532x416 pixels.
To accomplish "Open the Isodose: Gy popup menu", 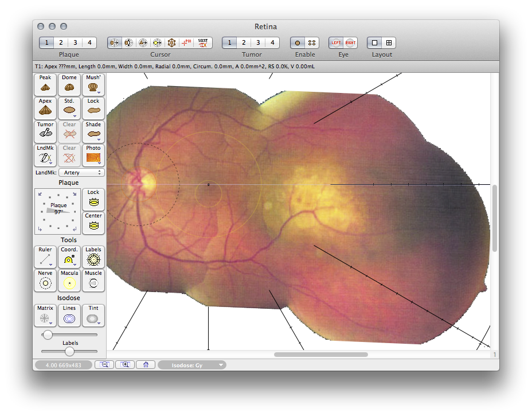I will pos(192,365).
